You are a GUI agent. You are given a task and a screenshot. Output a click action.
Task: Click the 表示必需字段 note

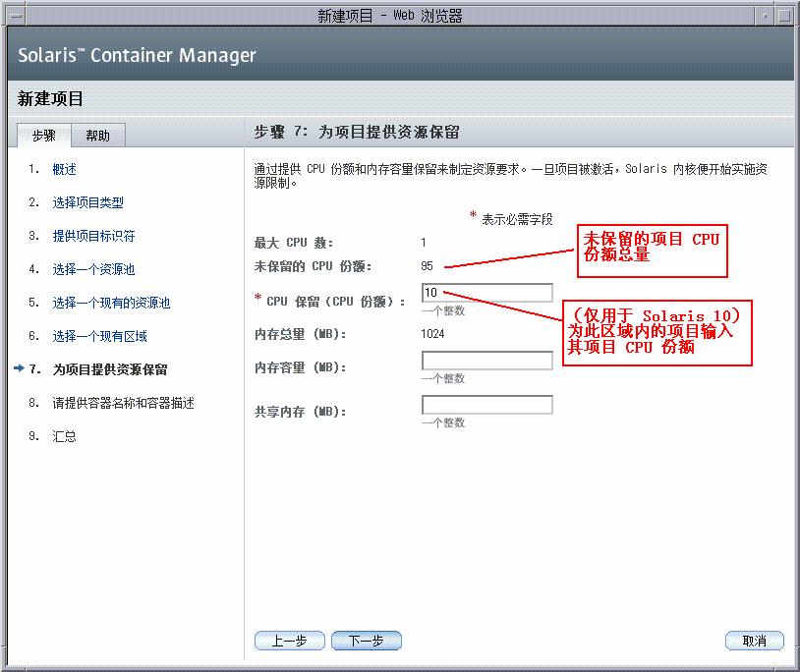coord(517,220)
